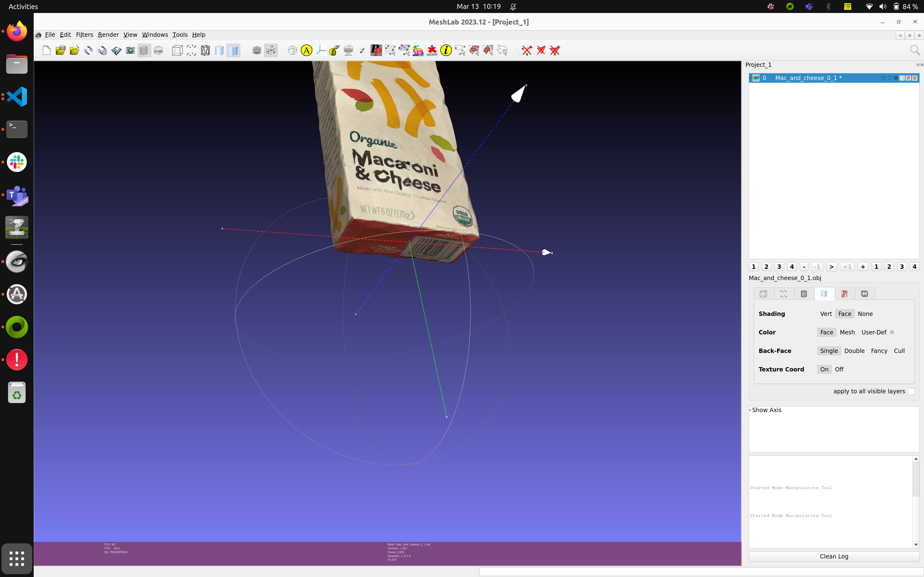The width and height of the screenshot is (924, 577).
Task: Set Back-Face mode to Double
Action: coord(854,351)
